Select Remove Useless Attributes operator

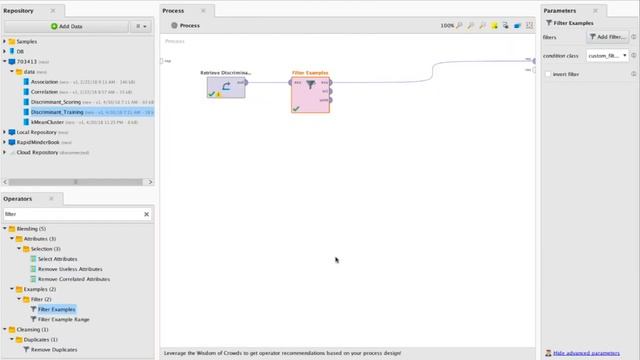click(70, 269)
